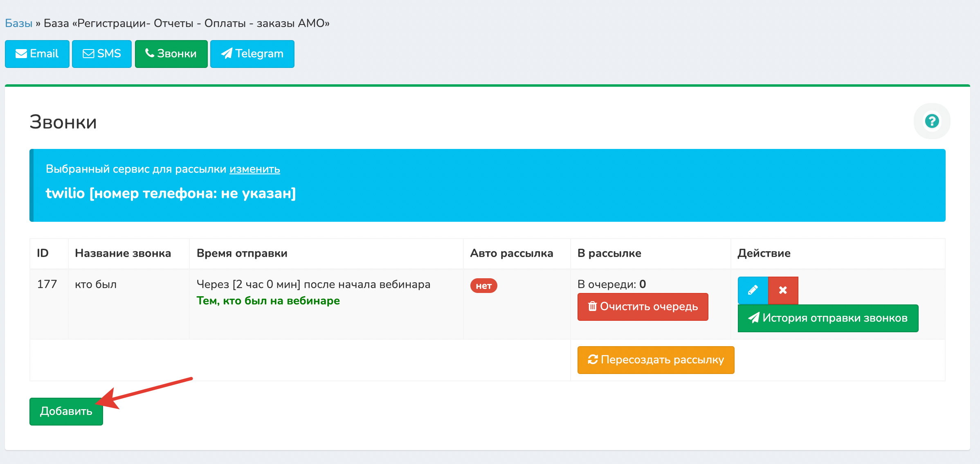Viewport: 980px width, 464px height.
Task: Click trash icon on Очистить очередь button
Action: click(x=592, y=306)
